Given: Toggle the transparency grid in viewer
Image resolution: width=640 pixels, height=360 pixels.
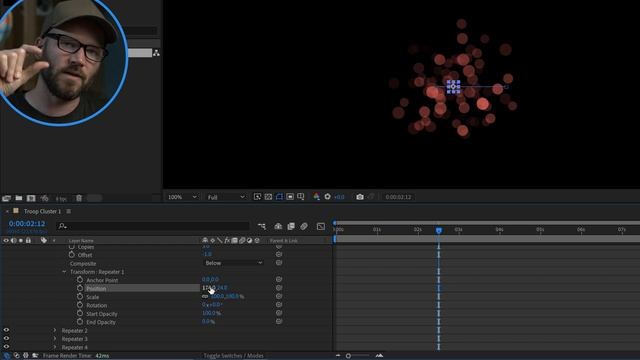Looking at the screenshot, I should [269, 197].
